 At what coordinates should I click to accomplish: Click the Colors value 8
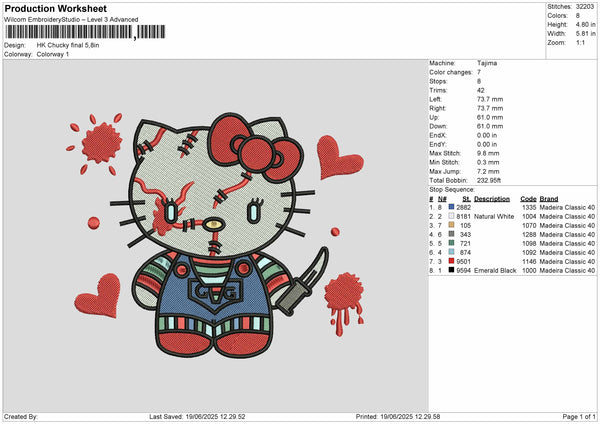click(578, 16)
